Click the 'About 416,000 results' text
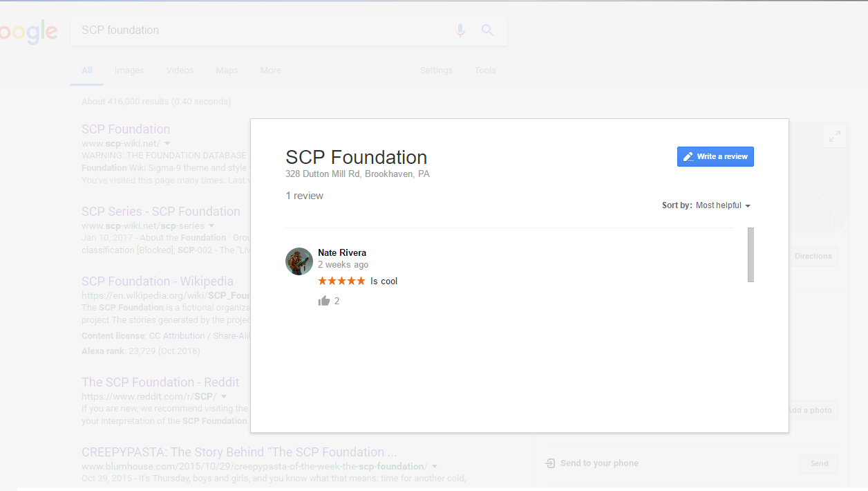 (x=156, y=102)
